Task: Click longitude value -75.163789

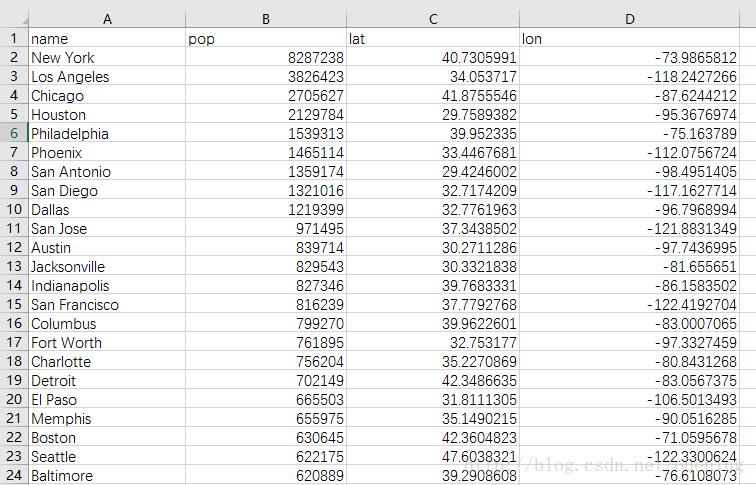Action: [630, 133]
